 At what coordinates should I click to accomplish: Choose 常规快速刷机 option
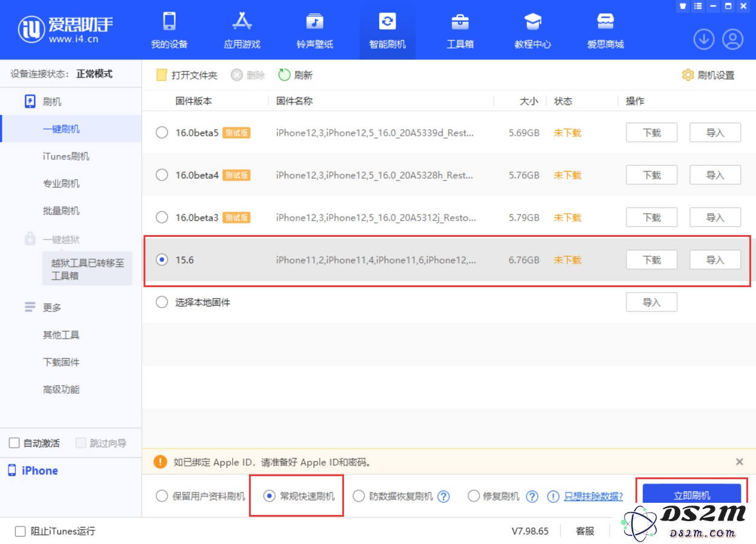tap(299, 496)
